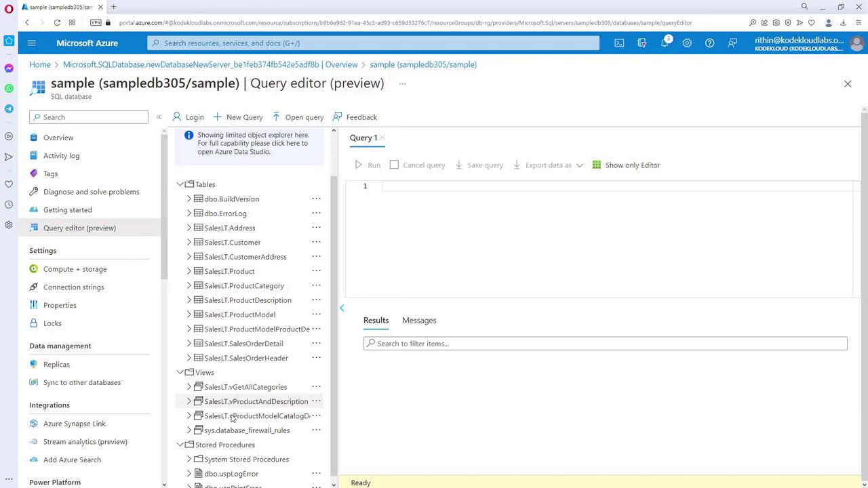Click the Run query button
This screenshot has width=868, height=488.
(368, 165)
